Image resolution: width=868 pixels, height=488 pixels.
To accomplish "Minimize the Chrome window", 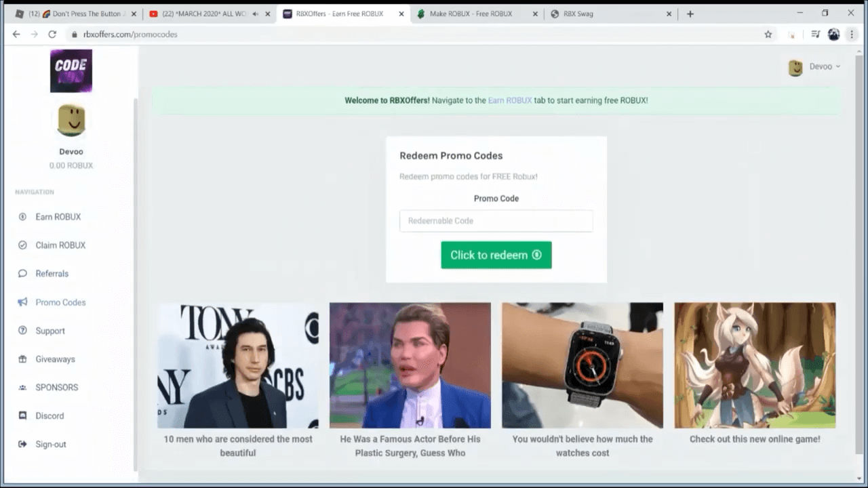I will (799, 13).
